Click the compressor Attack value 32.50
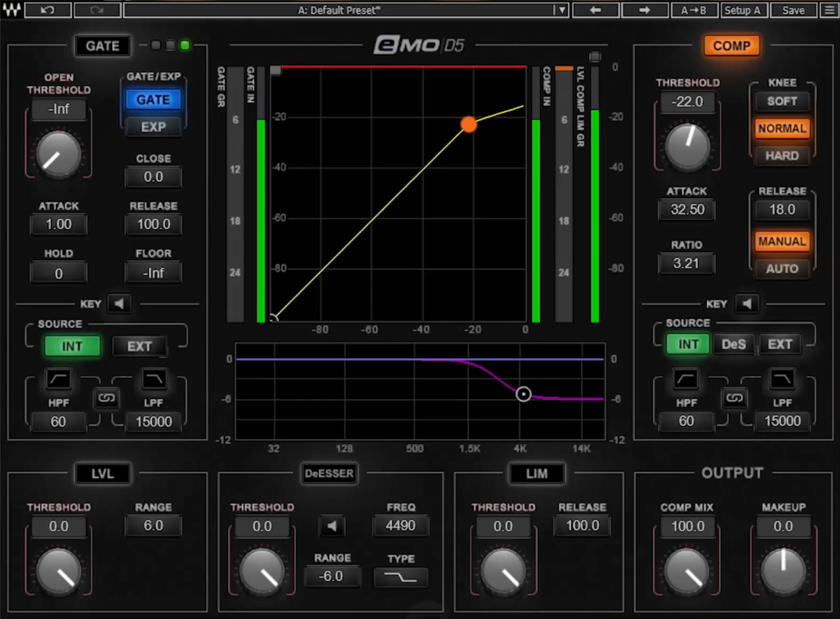 (686, 209)
